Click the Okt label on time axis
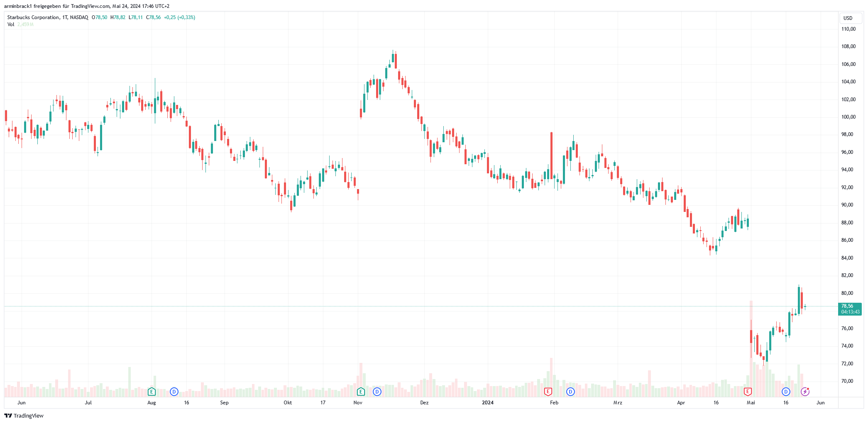This screenshot has width=868, height=423. pos(288,403)
